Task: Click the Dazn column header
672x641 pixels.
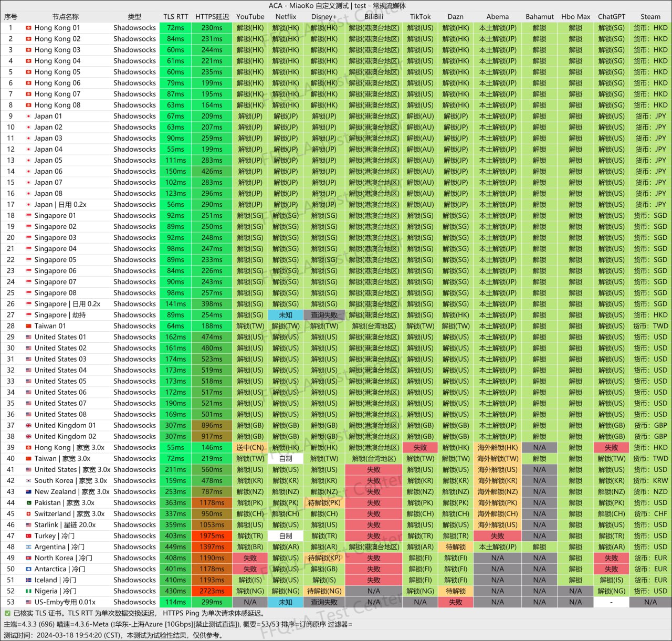Action: pos(456,17)
